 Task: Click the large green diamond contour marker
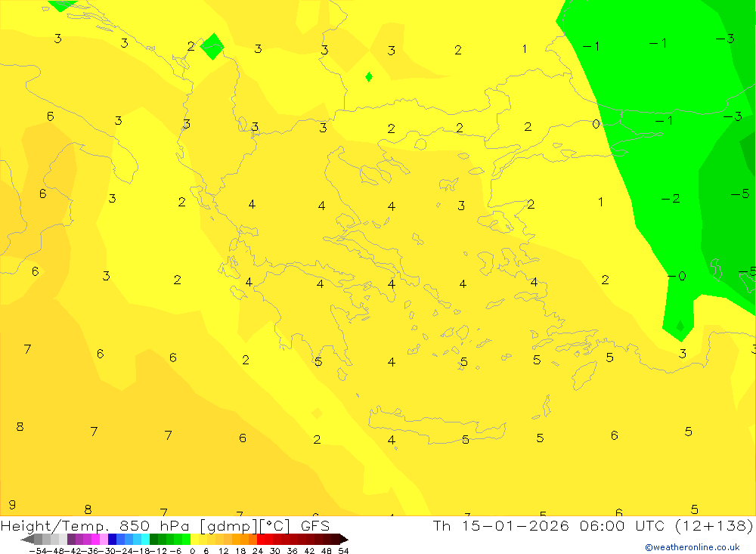[x=212, y=46]
